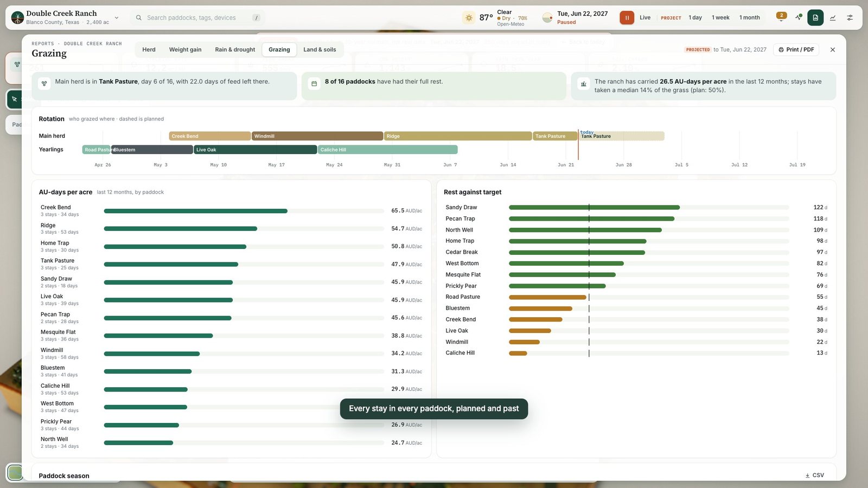The image size is (868, 488).
Task: Expand the Double Creek Ranch selector chevron
Action: click(117, 18)
